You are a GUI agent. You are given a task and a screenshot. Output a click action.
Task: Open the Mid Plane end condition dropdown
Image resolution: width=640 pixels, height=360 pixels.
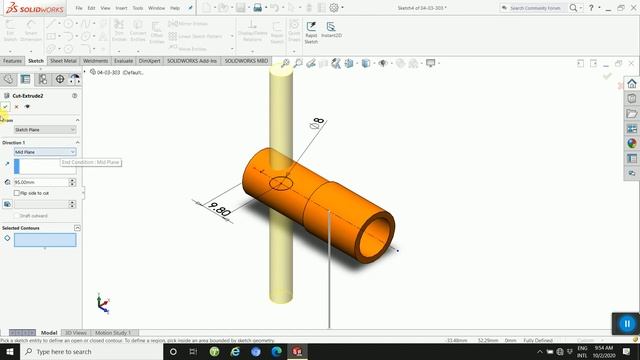click(x=45, y=152)
